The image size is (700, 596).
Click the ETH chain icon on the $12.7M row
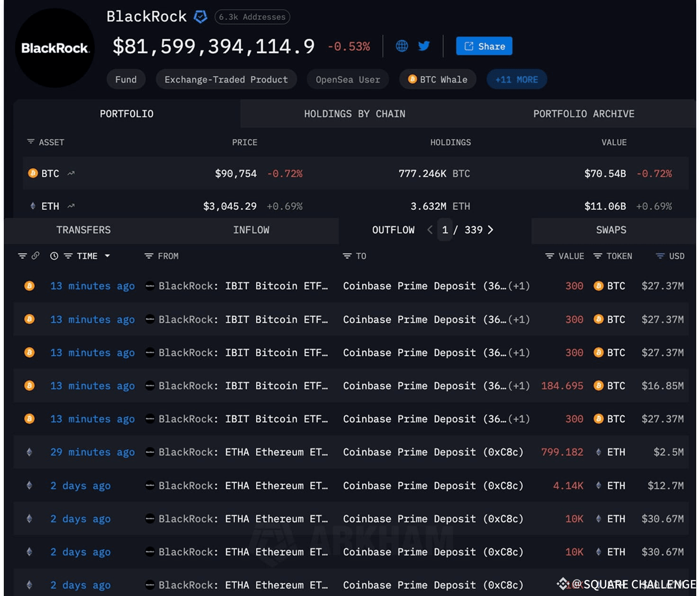29,486
